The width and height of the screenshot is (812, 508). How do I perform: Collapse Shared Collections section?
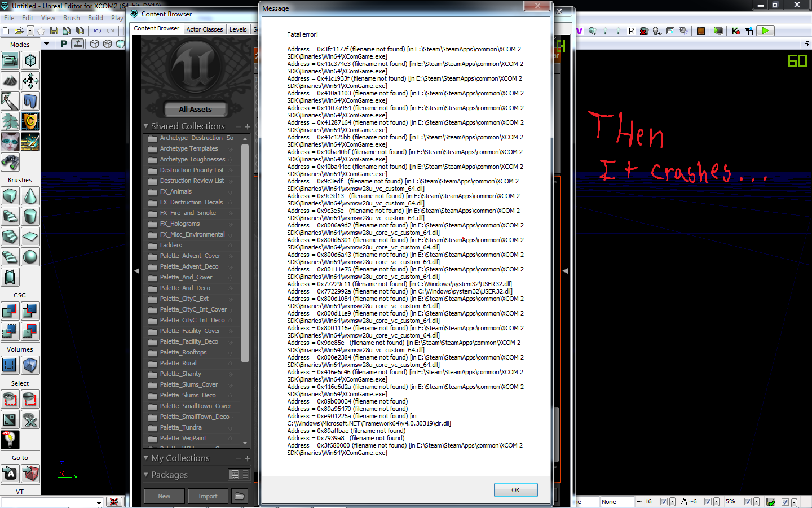[146, 126]
